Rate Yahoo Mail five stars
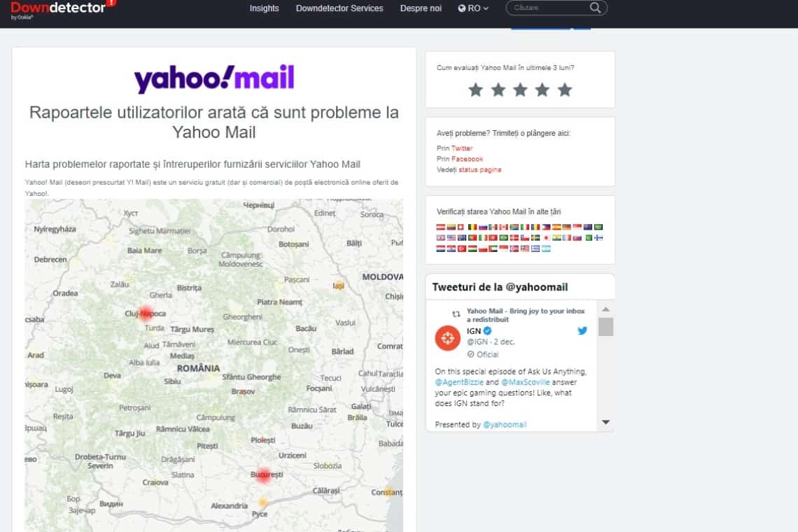The width and height of the screenshot is (798, 532). click(x=563, y=90)
